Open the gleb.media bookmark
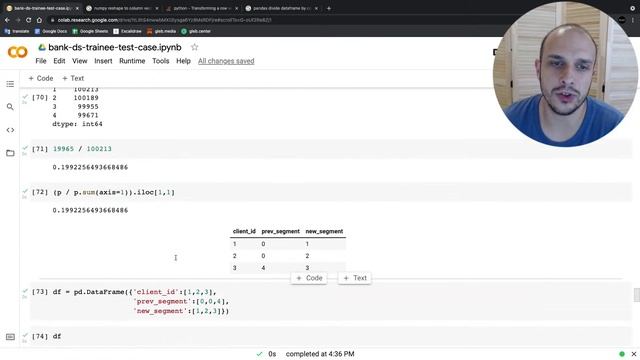The width and height of the screenshot is (640, 360). click(161, 31)
